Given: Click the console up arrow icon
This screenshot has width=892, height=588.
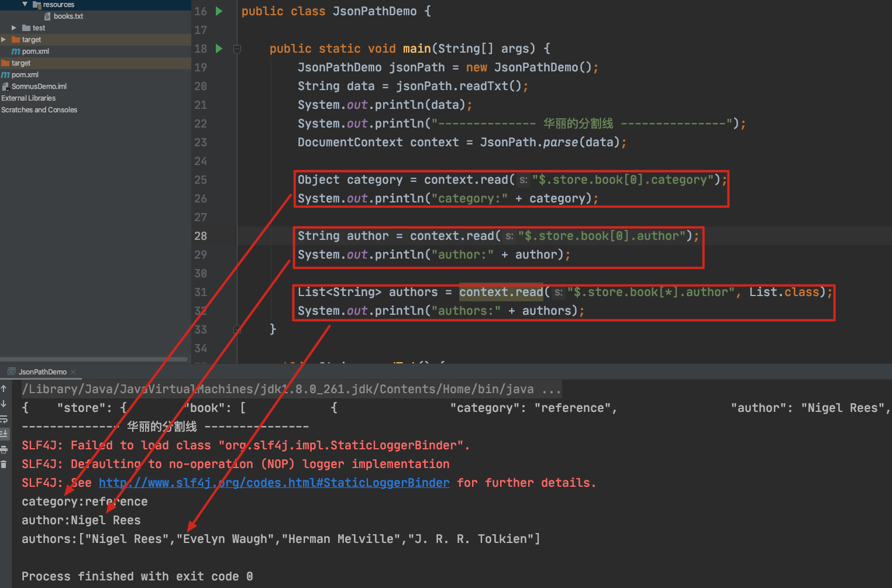Looking at the screenshot, I should 4,388.
